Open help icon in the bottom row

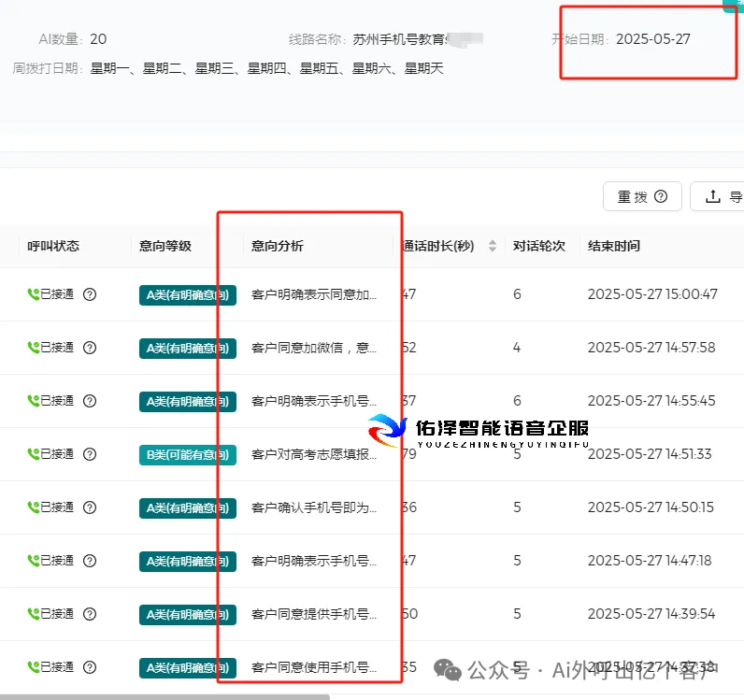pos(90,667)
